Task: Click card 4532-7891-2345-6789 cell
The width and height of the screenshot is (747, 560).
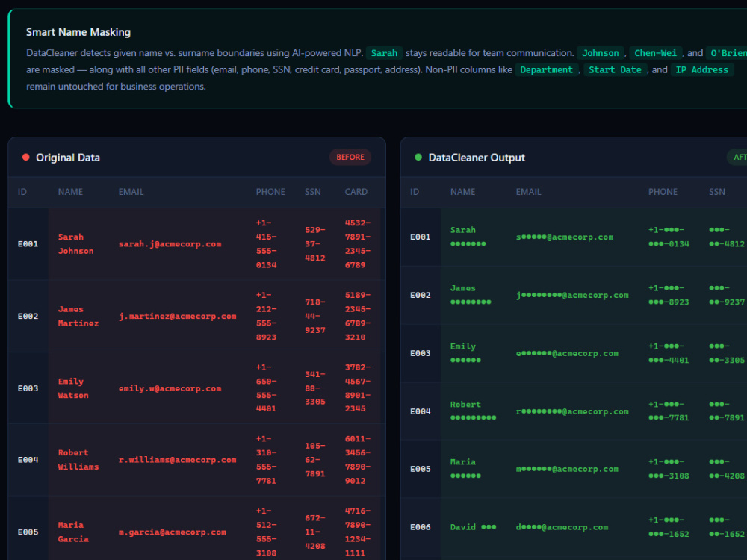Action: [358, 244]
